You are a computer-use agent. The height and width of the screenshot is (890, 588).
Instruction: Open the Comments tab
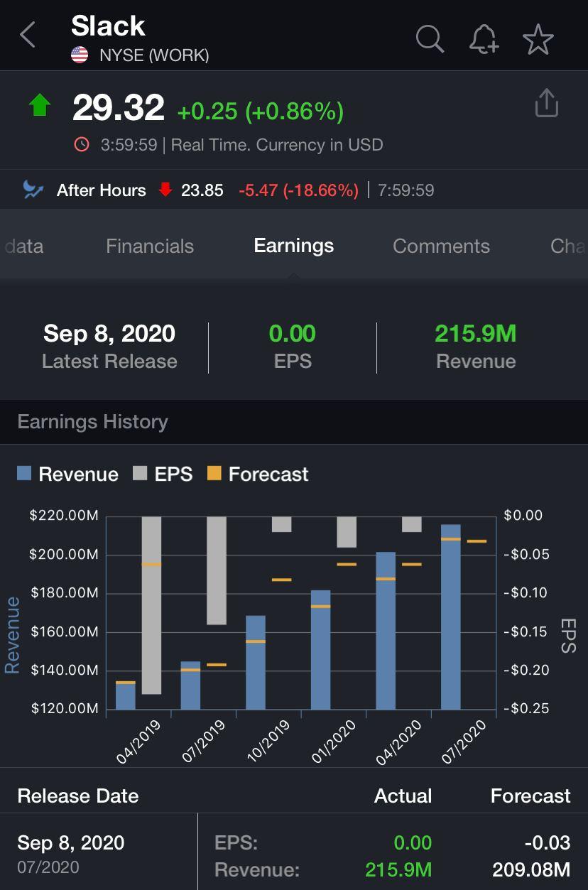point(441,246)
